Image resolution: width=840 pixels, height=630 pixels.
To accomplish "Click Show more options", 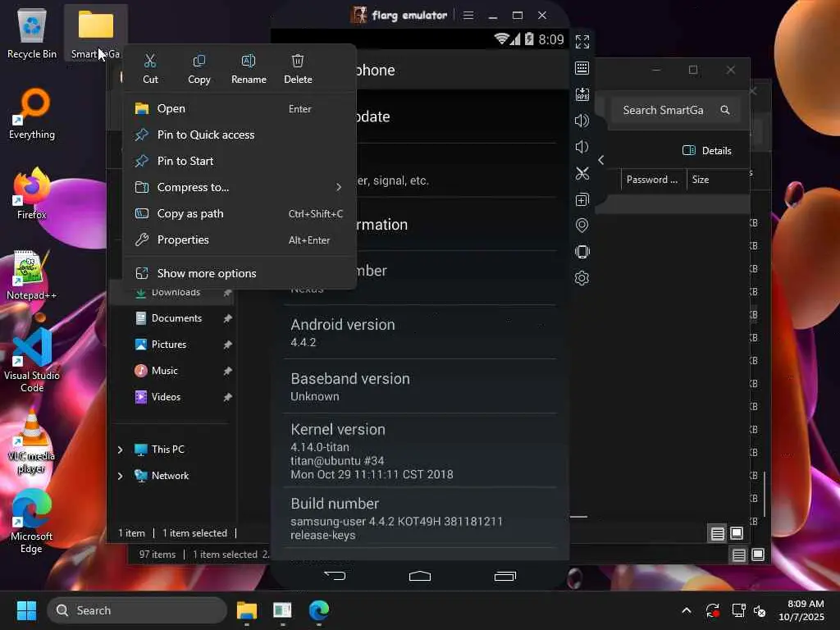I will pyautogui.click(x=240, y=273).
